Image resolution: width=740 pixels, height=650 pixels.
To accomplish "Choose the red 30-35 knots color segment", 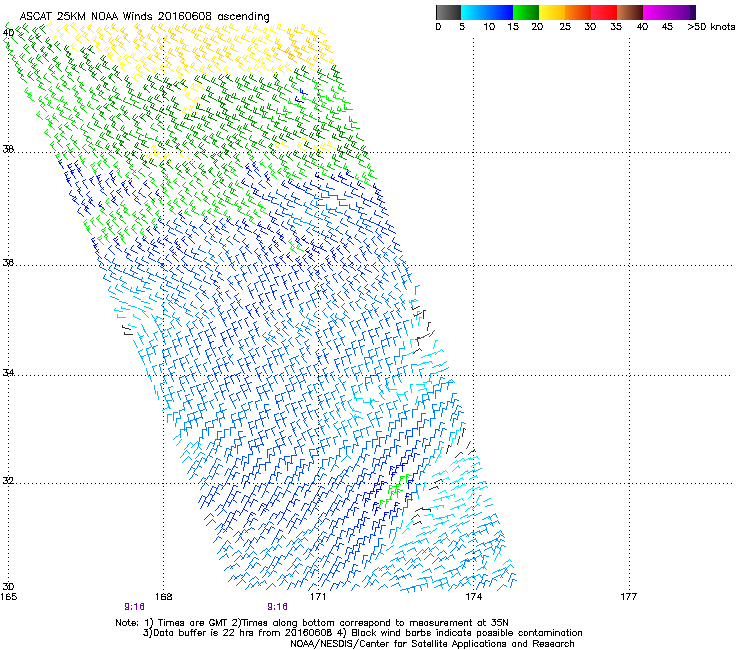I will point(604,12).
